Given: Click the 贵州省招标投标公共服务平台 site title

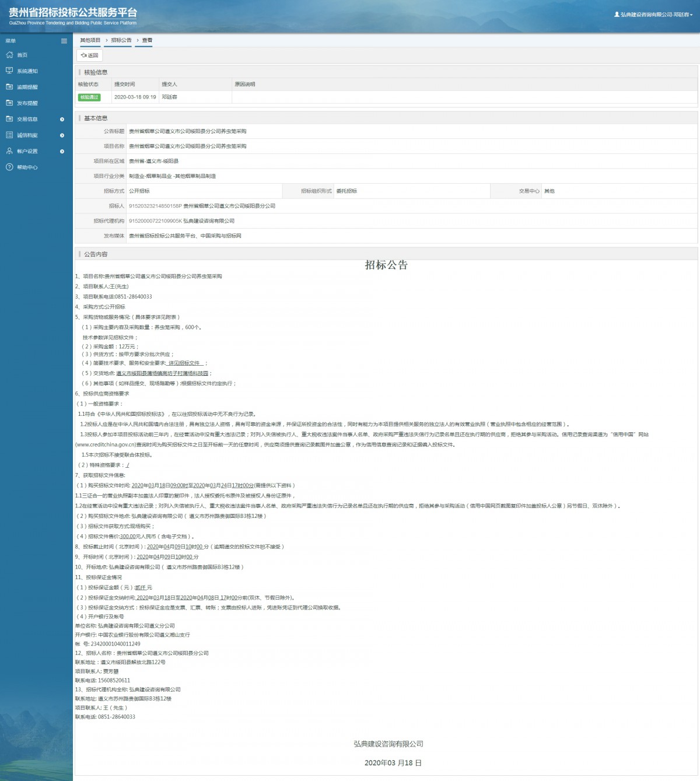Looking at the screenshot, I should click(x=73, y=12).
